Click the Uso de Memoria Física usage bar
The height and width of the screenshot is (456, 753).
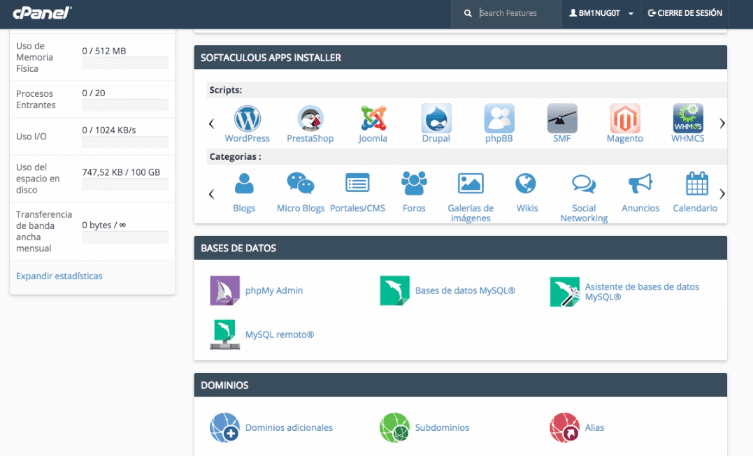125,62
